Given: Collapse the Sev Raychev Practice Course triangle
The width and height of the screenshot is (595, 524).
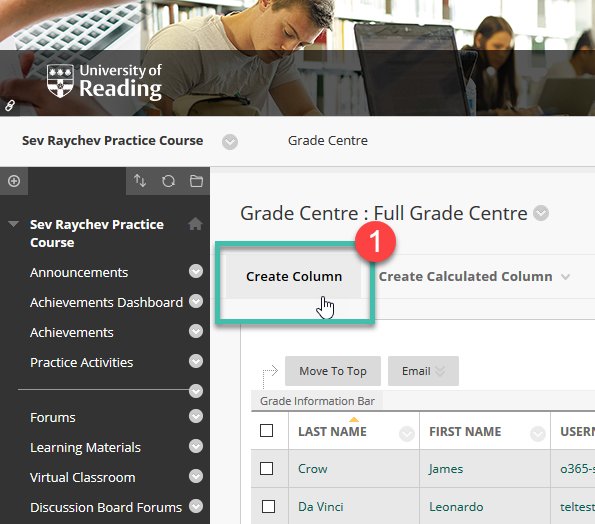Looking at the screenshot, I should coord(13,224).
